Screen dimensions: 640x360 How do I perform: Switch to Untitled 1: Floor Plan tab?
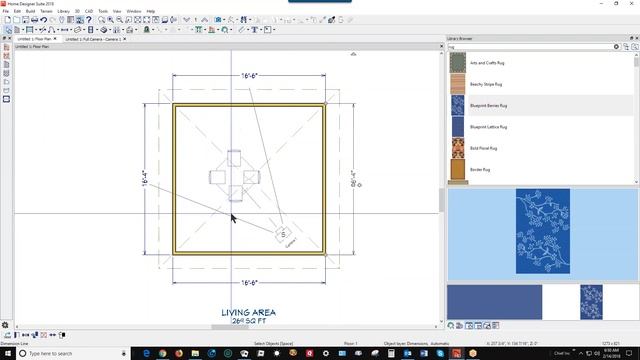(x=34, y=39)
